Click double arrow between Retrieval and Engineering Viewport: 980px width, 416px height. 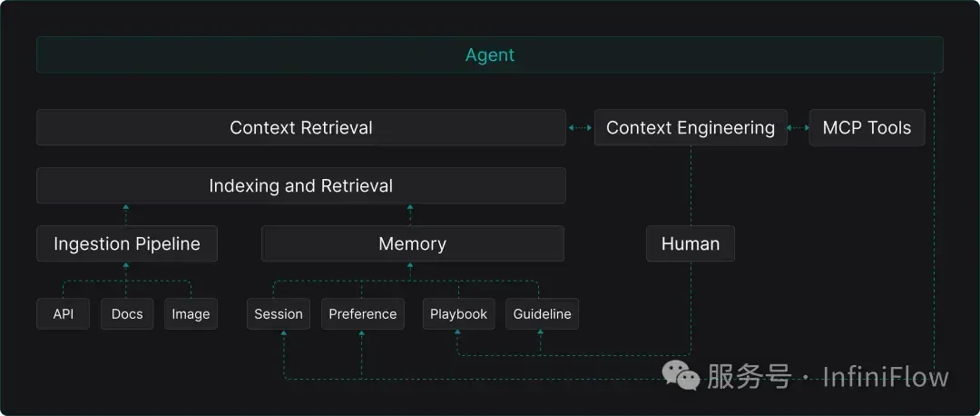(580, 127)
